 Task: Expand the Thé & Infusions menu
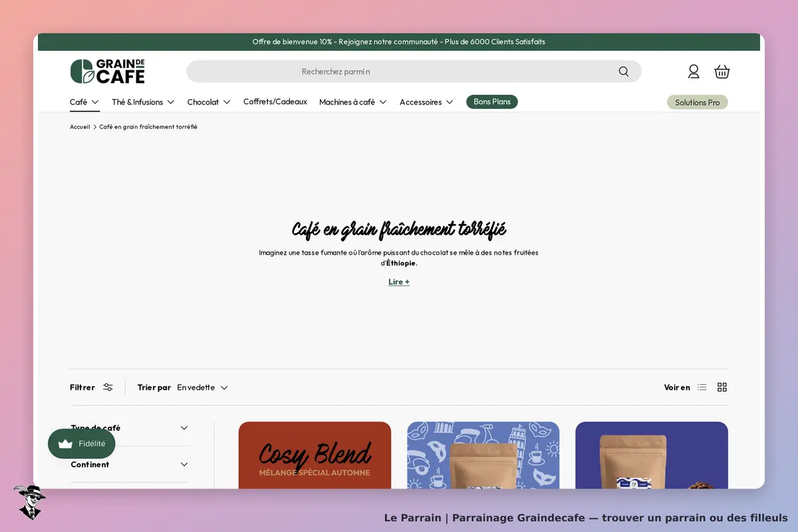(143, 102)
